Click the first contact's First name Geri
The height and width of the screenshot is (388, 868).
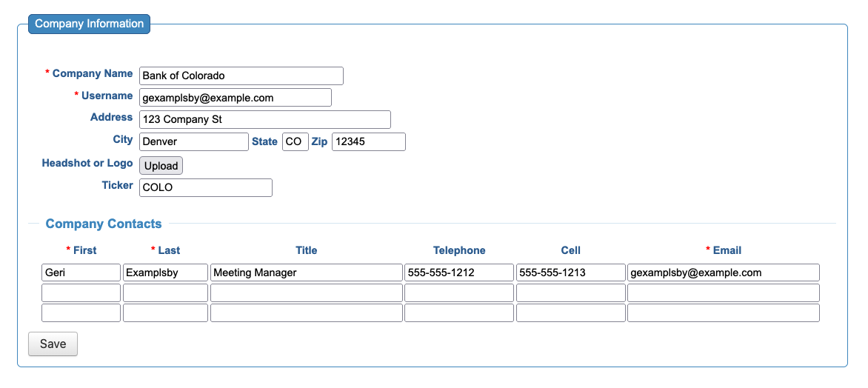(x=81, y=272)
